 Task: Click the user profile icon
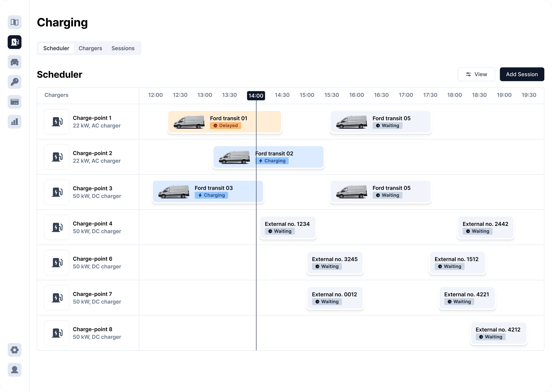(14, 370)
